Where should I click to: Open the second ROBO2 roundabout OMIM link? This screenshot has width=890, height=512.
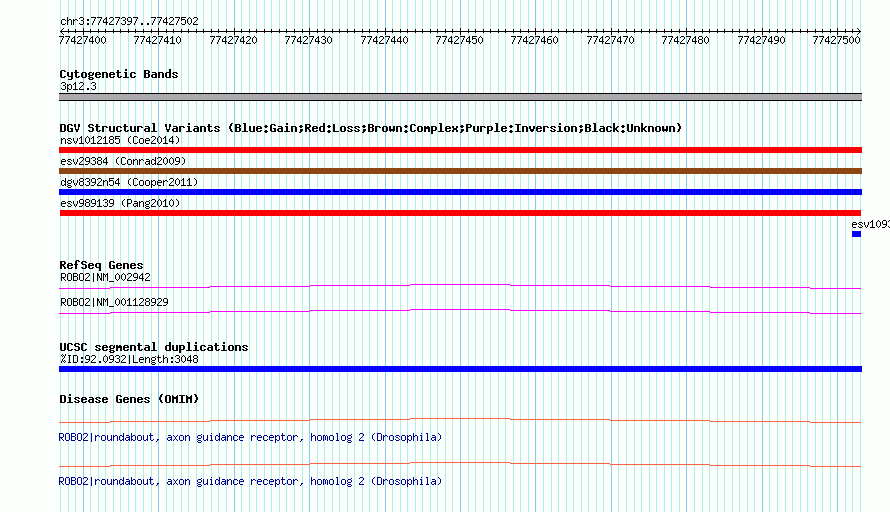click(250, 481)
